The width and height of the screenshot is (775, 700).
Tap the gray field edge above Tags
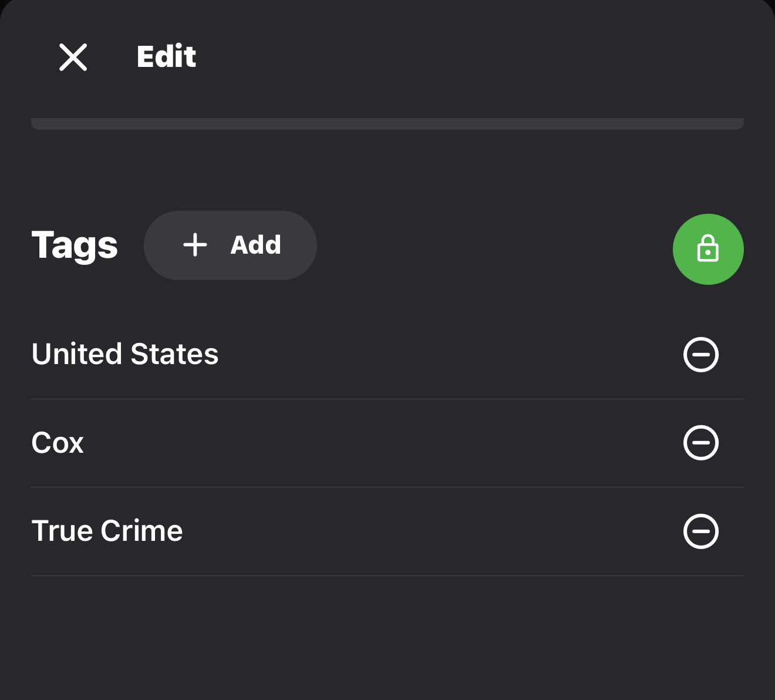(387, 124)
